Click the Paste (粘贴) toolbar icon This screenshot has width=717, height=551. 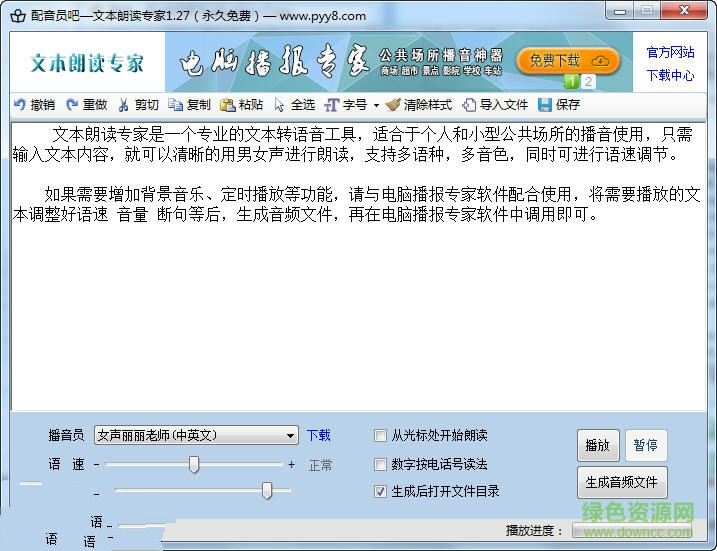coord(228,105)
